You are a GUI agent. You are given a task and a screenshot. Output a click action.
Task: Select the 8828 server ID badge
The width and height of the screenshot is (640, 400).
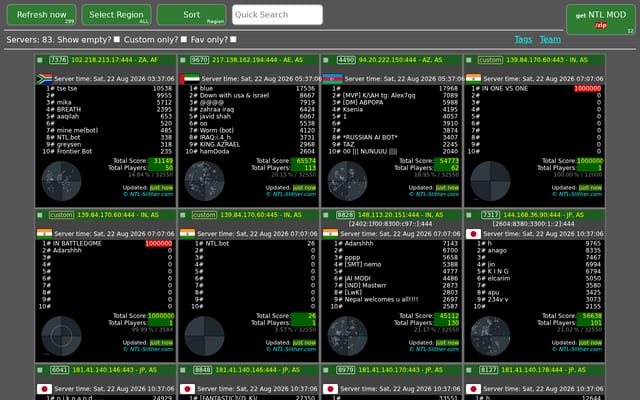point(345,215)
